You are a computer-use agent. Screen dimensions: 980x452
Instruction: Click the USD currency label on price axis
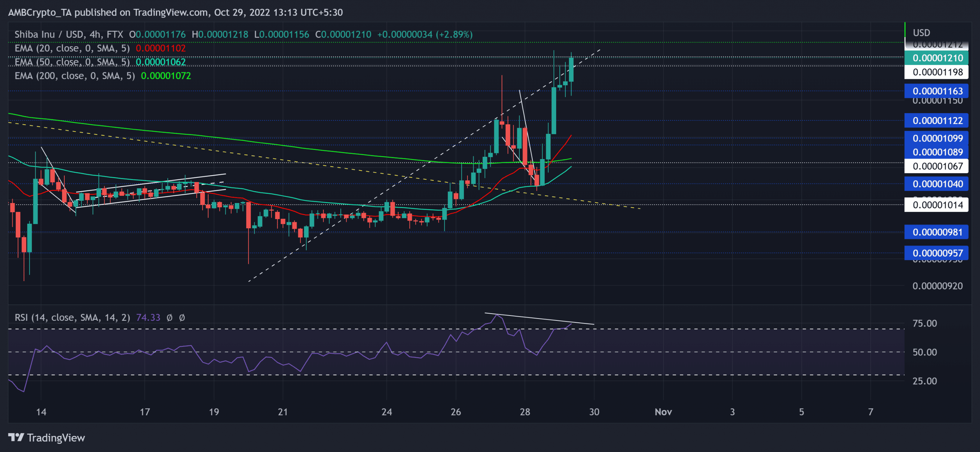(921, 33)
